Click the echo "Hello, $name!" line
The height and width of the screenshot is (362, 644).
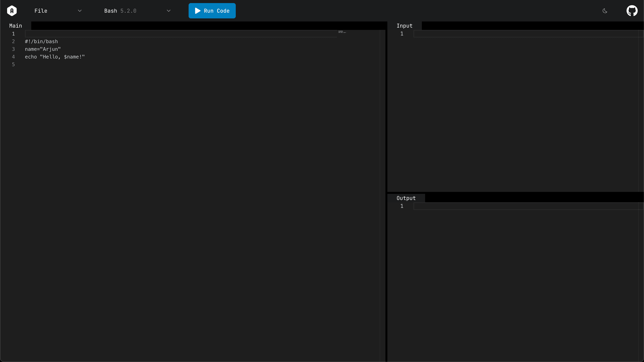[x=54, y=57]
